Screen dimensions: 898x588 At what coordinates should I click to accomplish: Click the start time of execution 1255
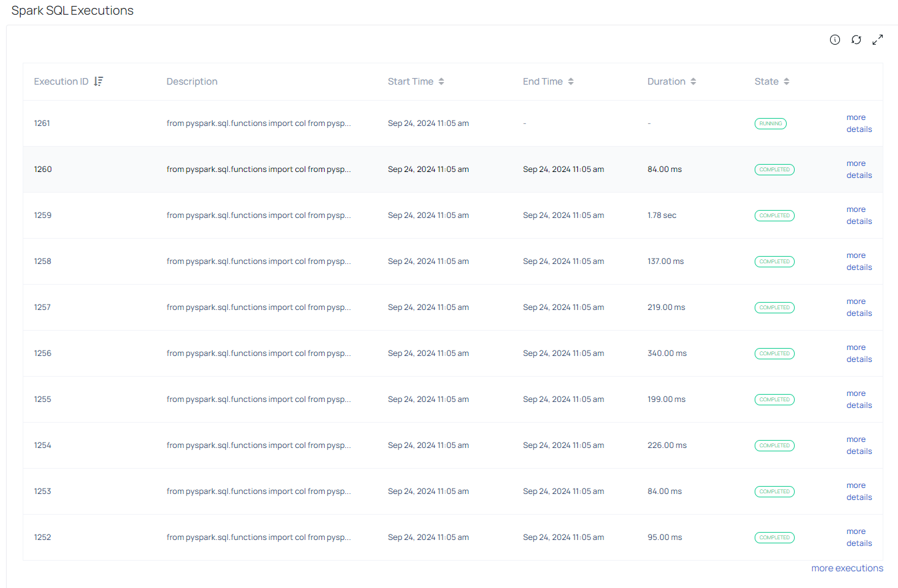point(428,399)
